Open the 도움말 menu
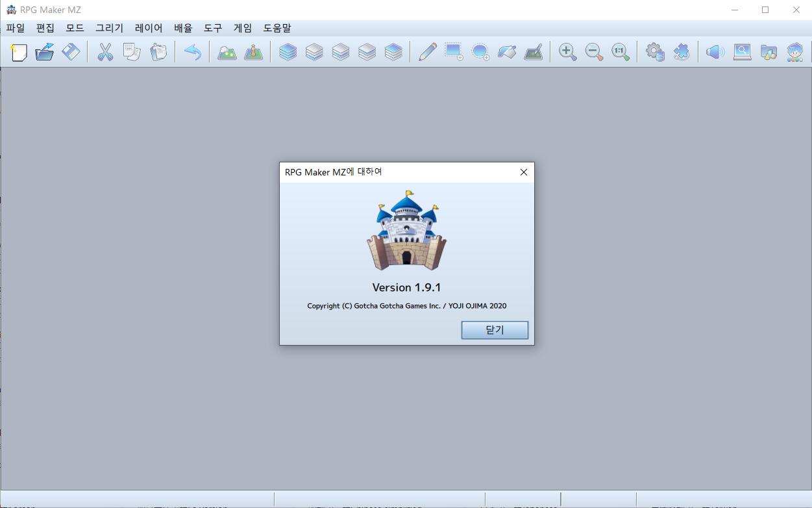 tap(277, 28)
